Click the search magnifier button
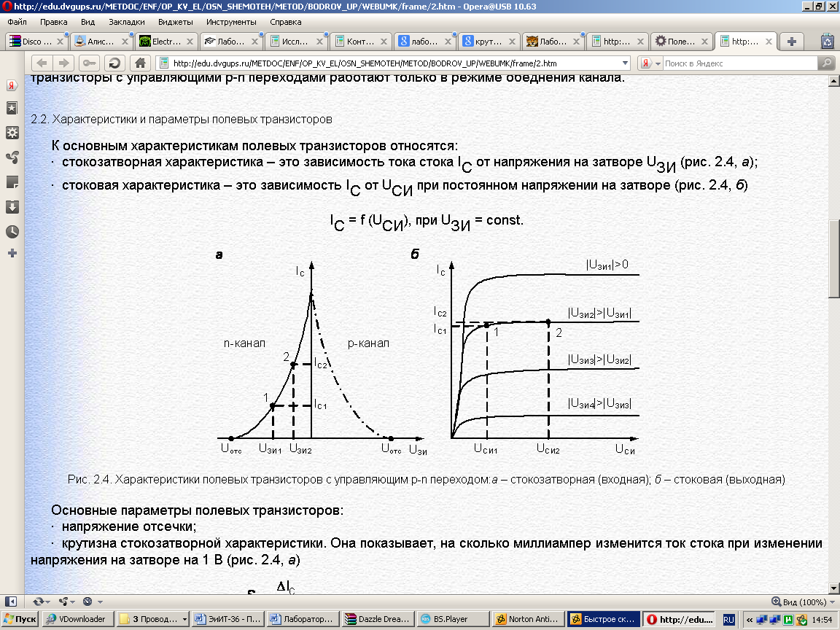Screen dimensions: 840x630 (827, 63)
